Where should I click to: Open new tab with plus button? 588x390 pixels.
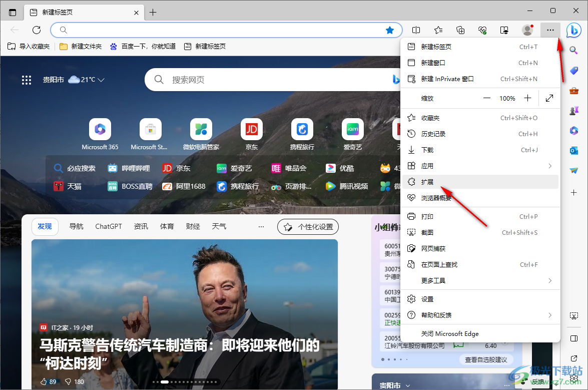pos(153,13)
